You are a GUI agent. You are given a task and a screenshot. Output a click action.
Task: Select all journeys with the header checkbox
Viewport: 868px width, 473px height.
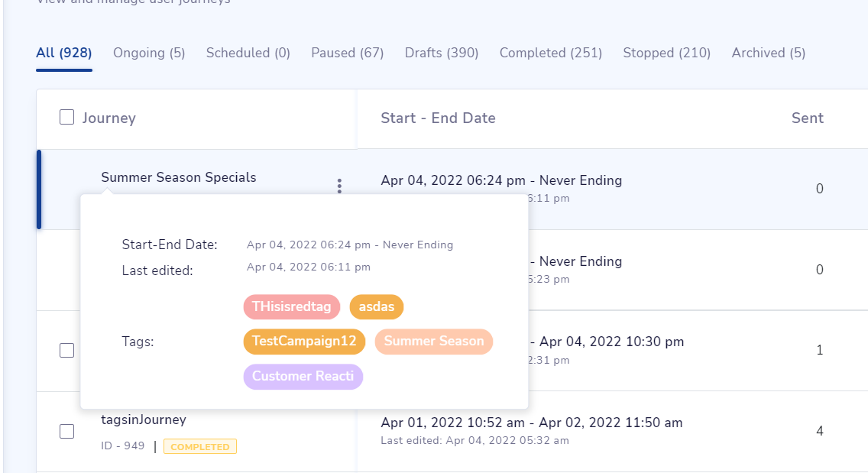coord(67,117)
